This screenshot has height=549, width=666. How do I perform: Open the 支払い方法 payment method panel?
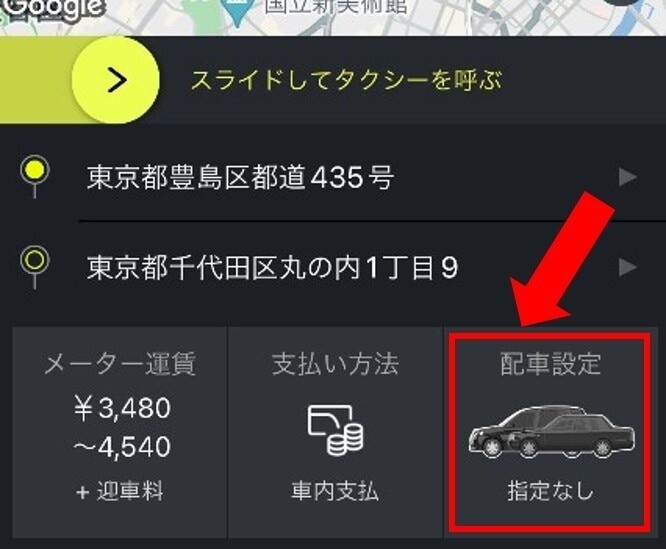pos(335,432)
